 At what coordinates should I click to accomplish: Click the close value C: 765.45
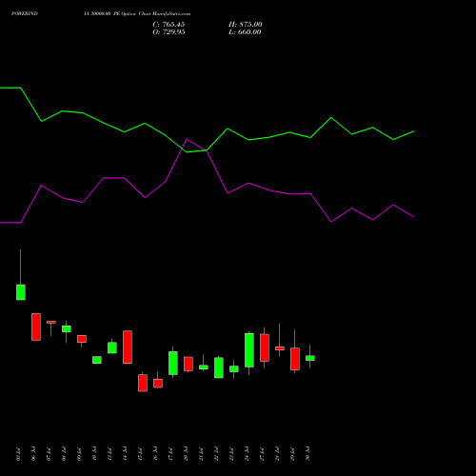pyautogui.click(x=169, y=25)
